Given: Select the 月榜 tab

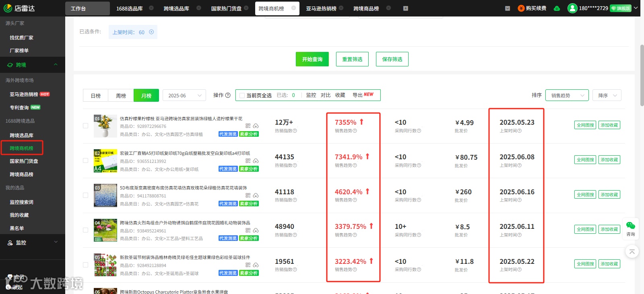Looking at the screenshot, I should coord(146,95).
